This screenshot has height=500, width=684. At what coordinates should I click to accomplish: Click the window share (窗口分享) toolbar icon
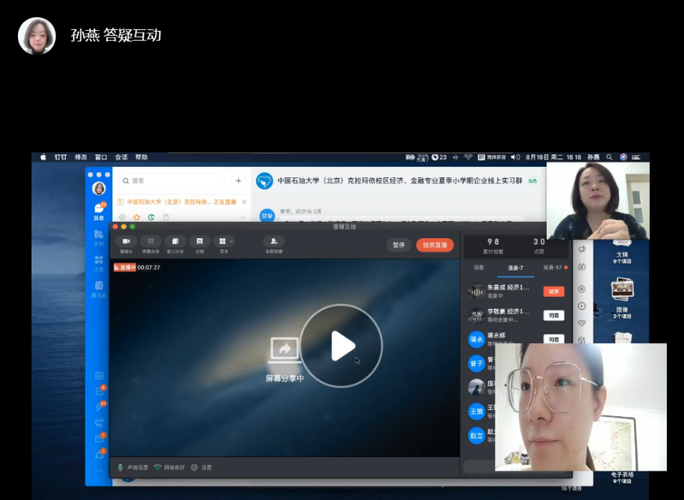coord(175,243)
